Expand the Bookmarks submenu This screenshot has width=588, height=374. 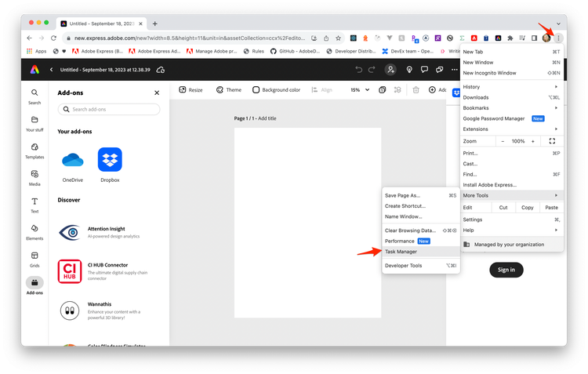[x=510, y=107]
